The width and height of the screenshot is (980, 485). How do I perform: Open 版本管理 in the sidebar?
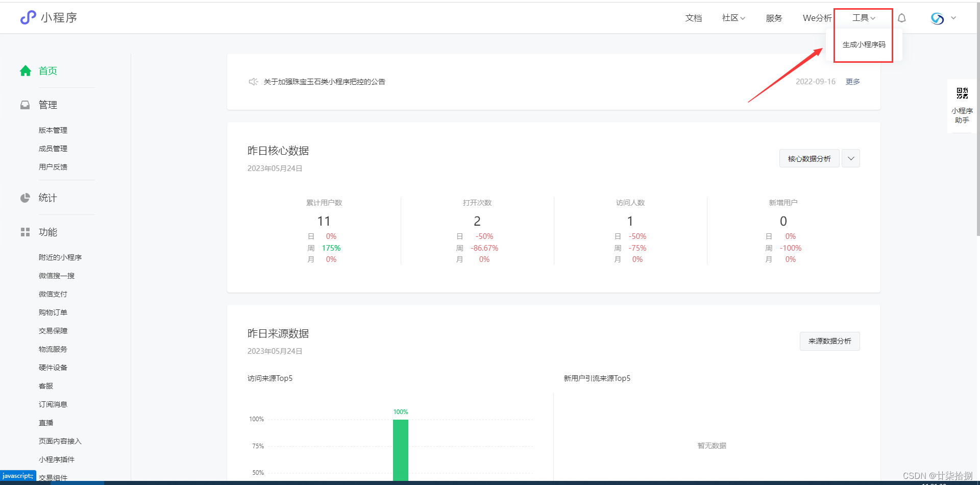pyautogui.click(x=53, y=130)
